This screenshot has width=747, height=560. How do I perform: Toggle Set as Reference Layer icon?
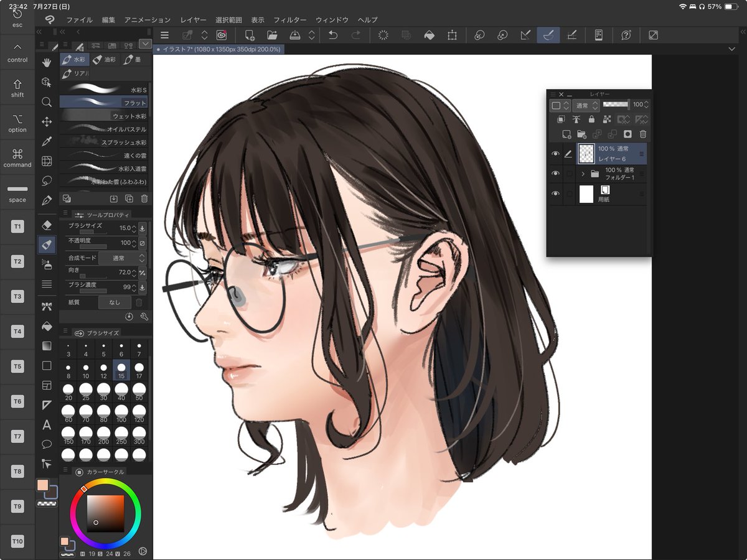pyautogui.click(x=576, y=119)
